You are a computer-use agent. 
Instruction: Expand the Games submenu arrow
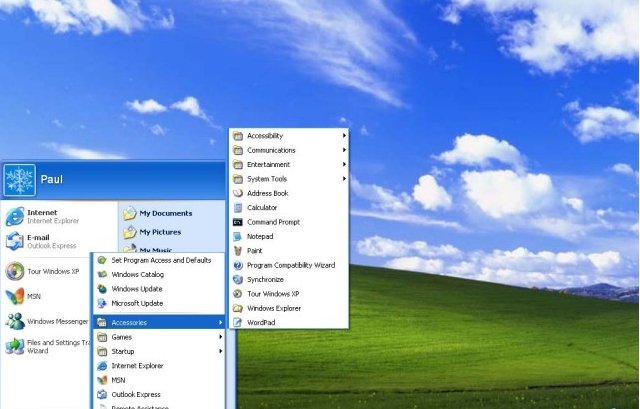click(220, 337)
